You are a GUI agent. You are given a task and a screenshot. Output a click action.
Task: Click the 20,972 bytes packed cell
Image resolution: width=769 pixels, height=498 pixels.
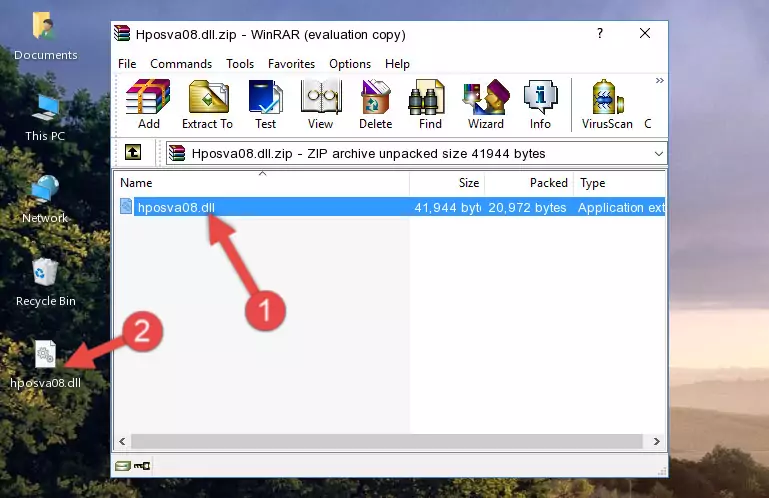(527, 208)
